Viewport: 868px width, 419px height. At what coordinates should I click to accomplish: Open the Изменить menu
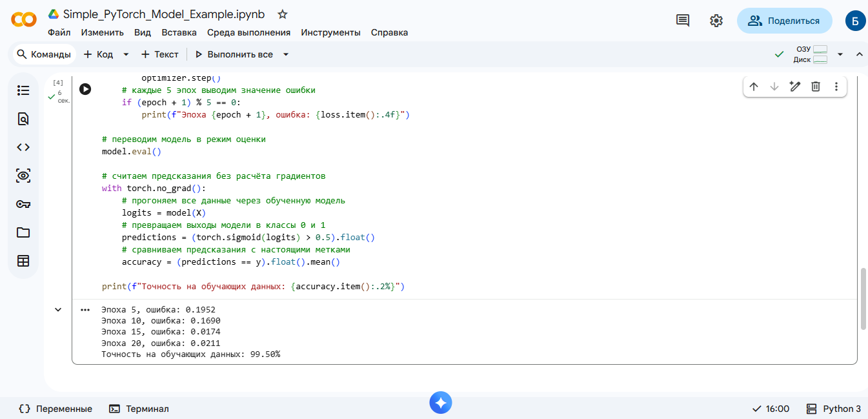(103, 32)
